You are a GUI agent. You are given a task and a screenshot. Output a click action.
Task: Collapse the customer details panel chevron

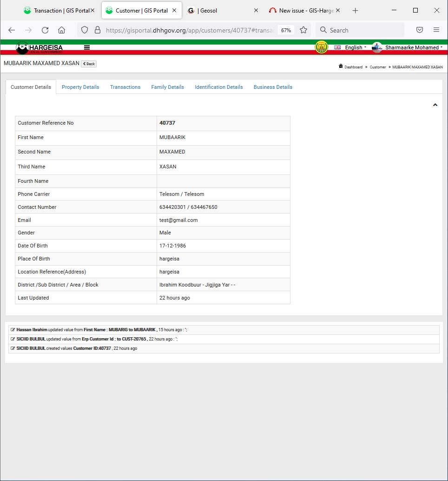tap(435, 105)
